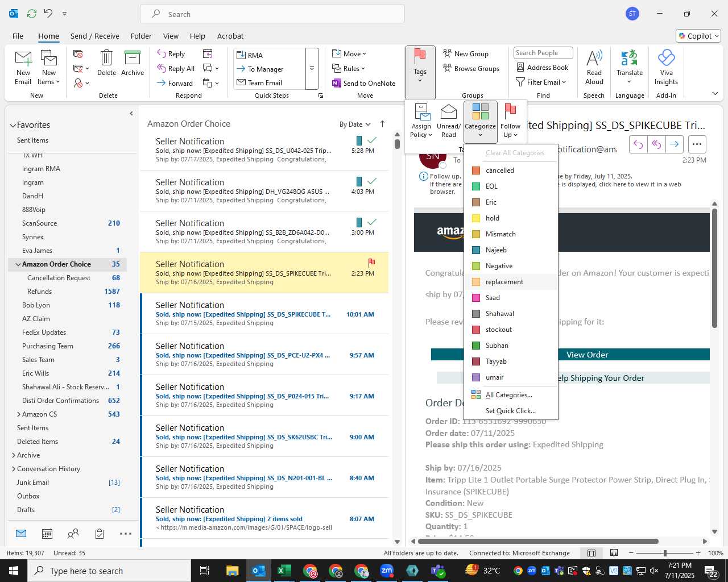Open the Excel icon on the taskbar
This screenshot has width=728, height=582.
coord(284,571)
